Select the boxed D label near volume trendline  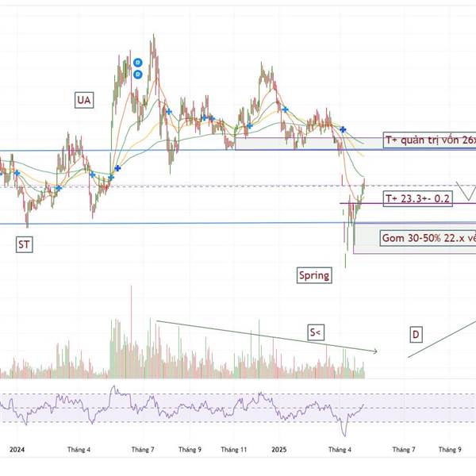pyautogui.click(x=416, y=335)
